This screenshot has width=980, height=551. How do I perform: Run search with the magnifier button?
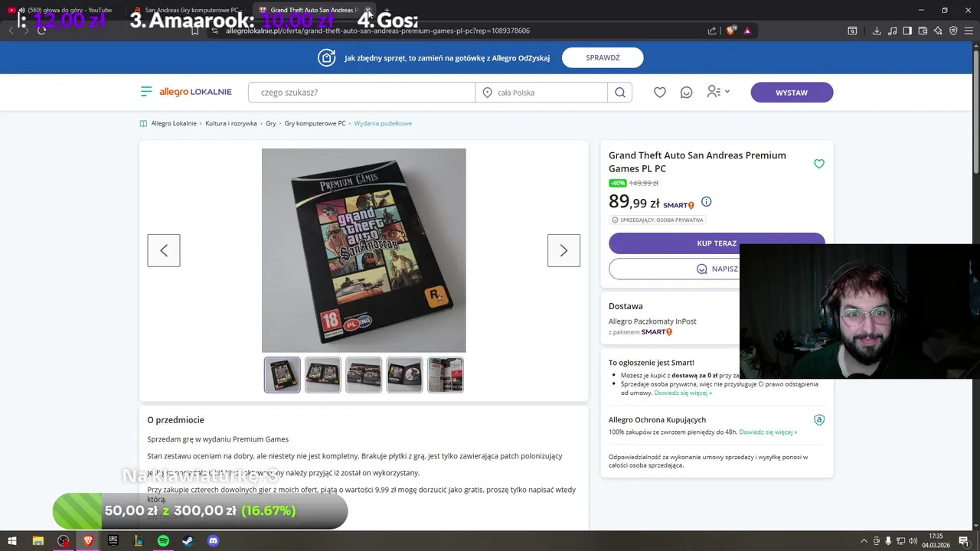[620, 93]
